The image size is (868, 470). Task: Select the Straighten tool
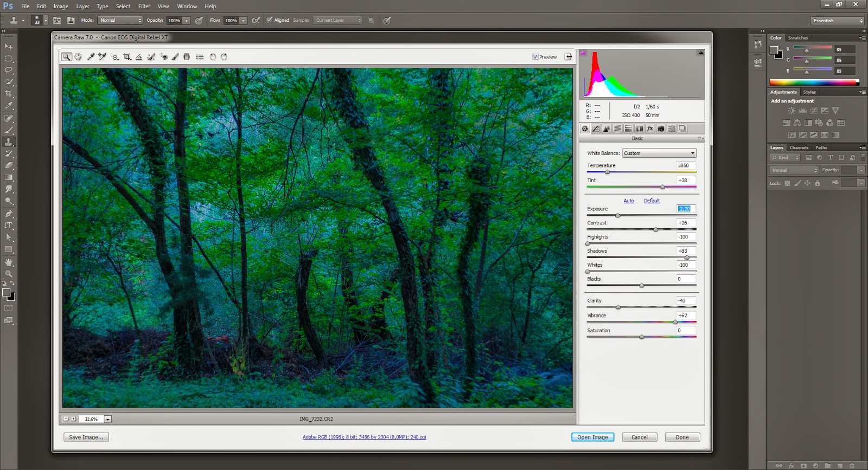[139, 56]
